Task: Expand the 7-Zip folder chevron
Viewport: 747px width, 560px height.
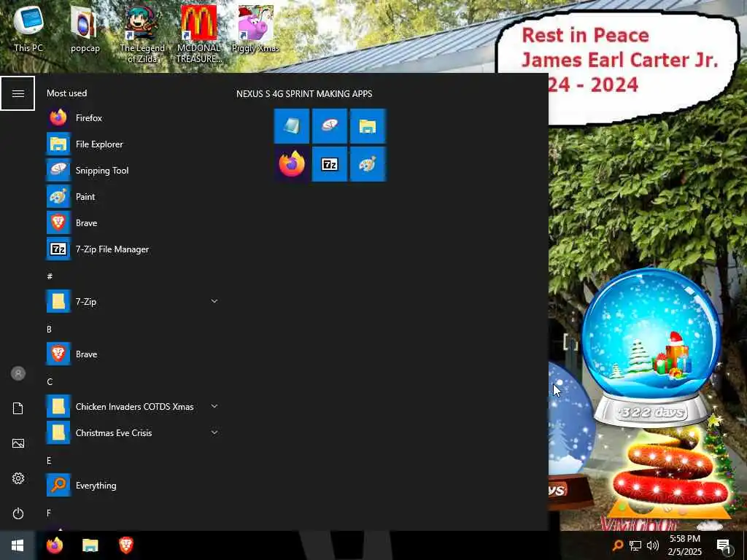Action: pos(214,301)
